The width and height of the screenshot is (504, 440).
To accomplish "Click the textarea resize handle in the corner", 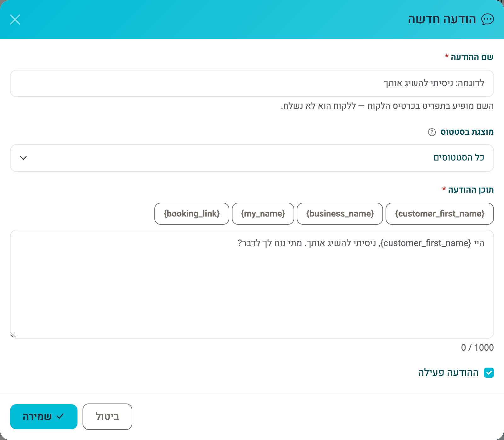I will 14,335.
